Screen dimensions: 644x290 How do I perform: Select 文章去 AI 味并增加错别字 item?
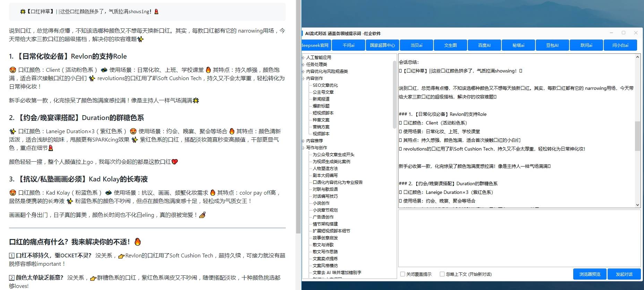337,273
